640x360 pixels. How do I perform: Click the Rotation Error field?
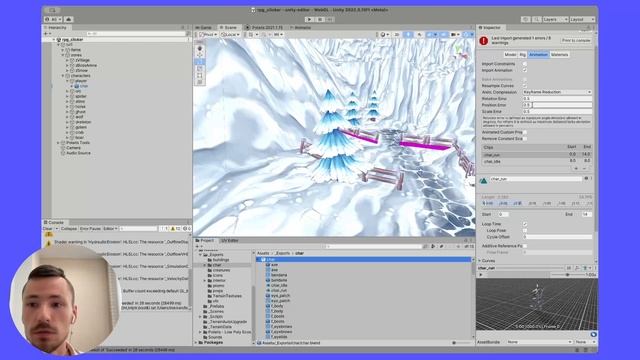(557, 99)
